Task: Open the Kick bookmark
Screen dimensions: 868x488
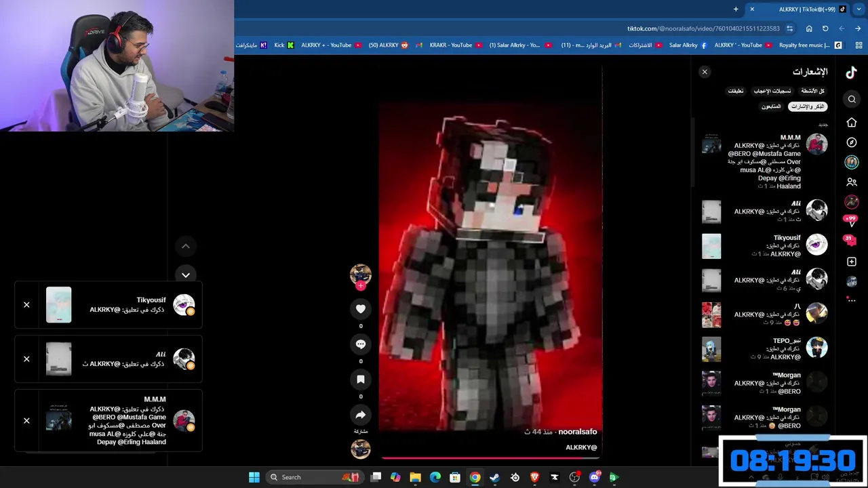Action: click(x=284, y=45)
